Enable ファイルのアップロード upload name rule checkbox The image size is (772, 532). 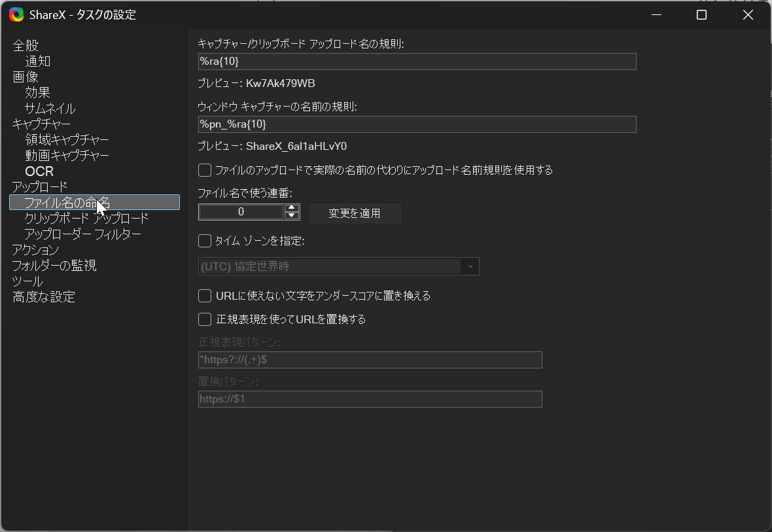pyautogui.click(x=205, y=170)
